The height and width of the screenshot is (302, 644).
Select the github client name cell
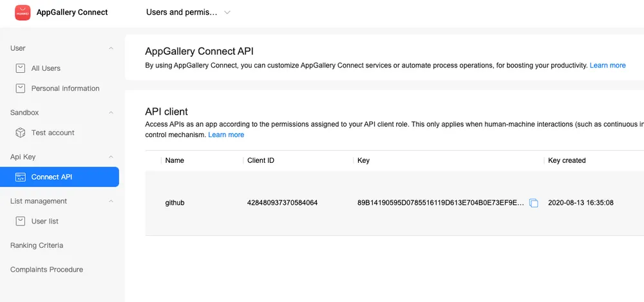pos(175,203)
